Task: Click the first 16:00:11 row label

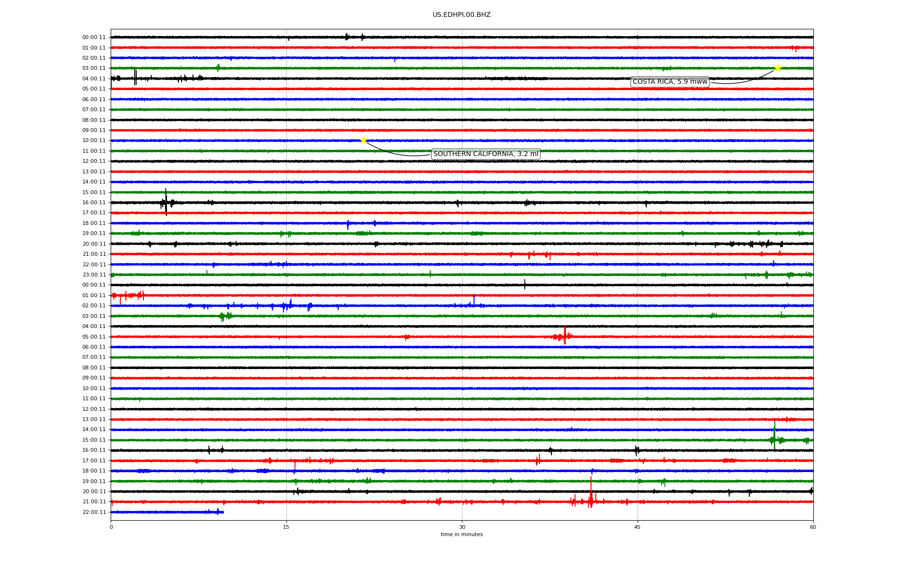Action: tap(94, 203)
